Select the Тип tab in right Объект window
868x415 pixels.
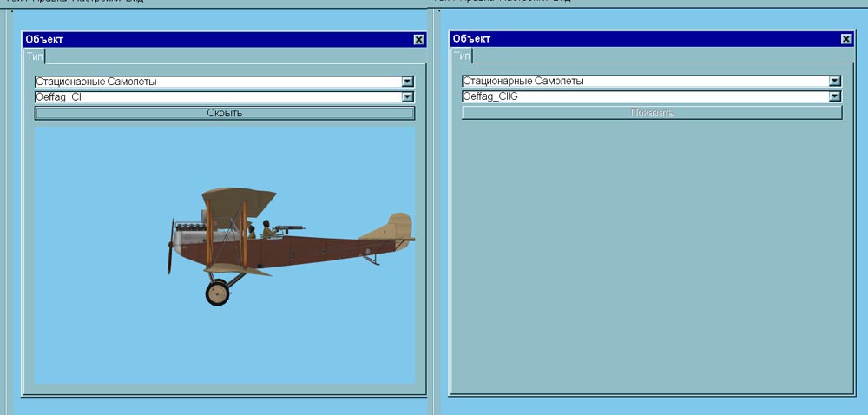pos(462,56)
